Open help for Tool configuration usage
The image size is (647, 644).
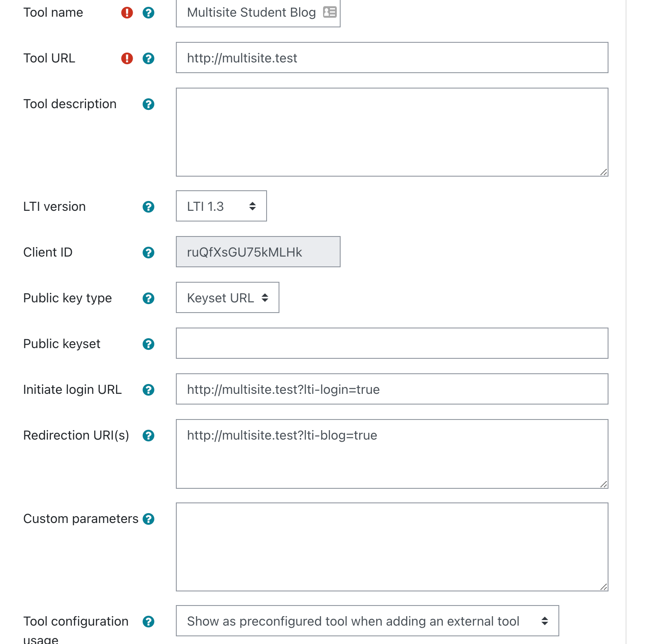click(148, 622)
